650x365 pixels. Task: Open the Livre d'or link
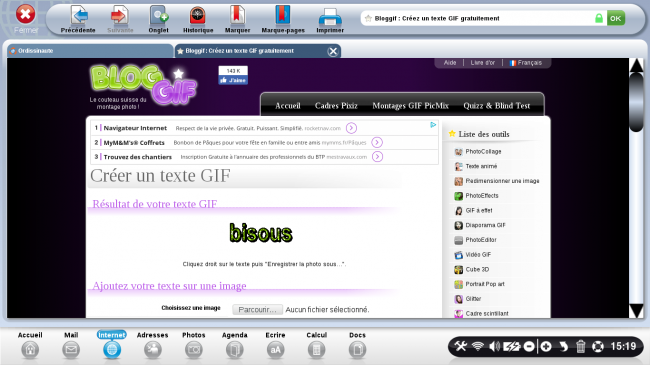(x=483, y=63)
